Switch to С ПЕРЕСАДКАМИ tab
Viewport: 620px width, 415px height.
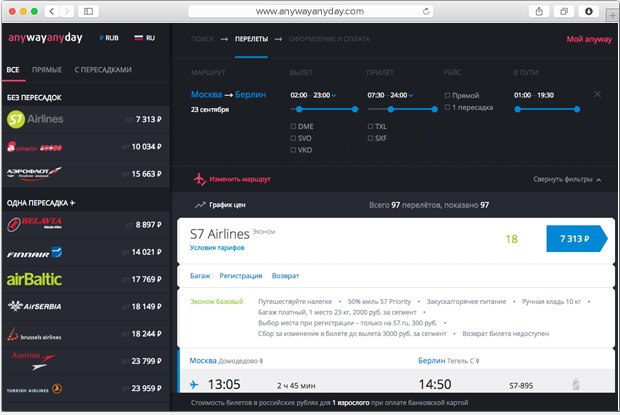103,70
